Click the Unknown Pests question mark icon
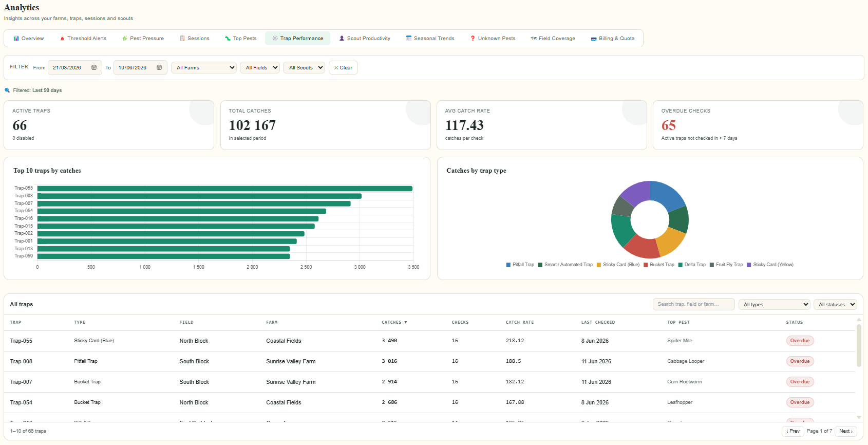The width and height of the screenshot is (868, 445). point(473,39)
